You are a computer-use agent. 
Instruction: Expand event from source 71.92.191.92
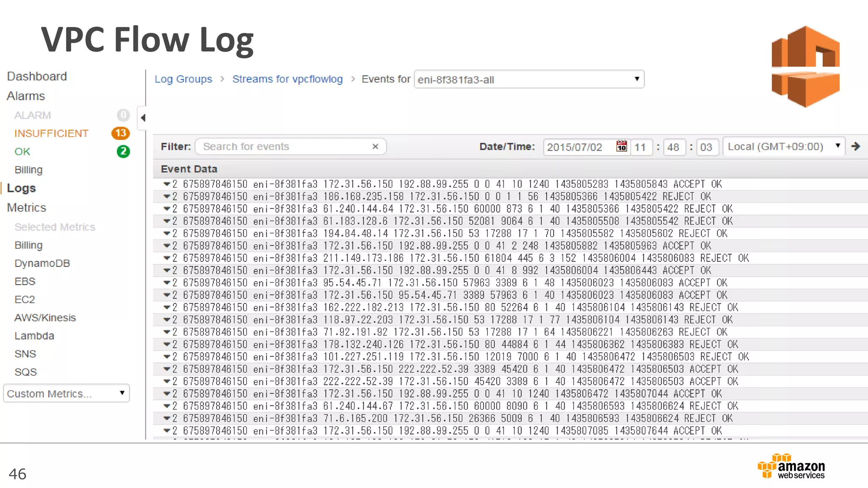pos(167,332)
